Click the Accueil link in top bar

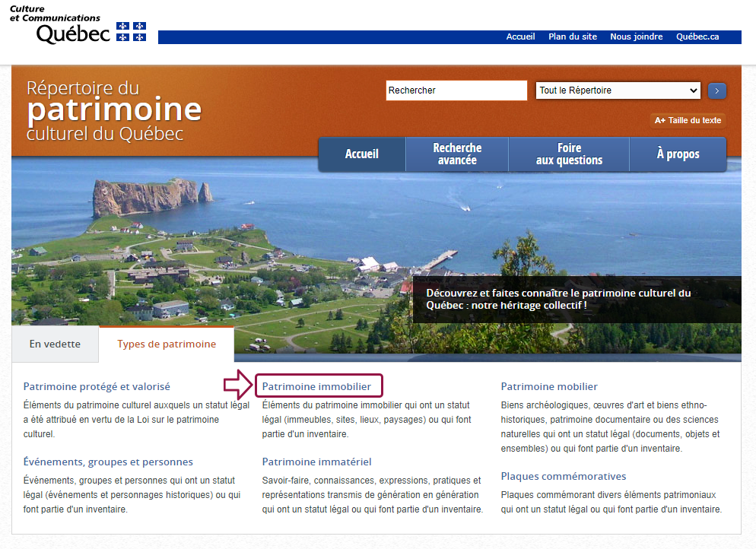pyautogui.click(x=520, y=36)
